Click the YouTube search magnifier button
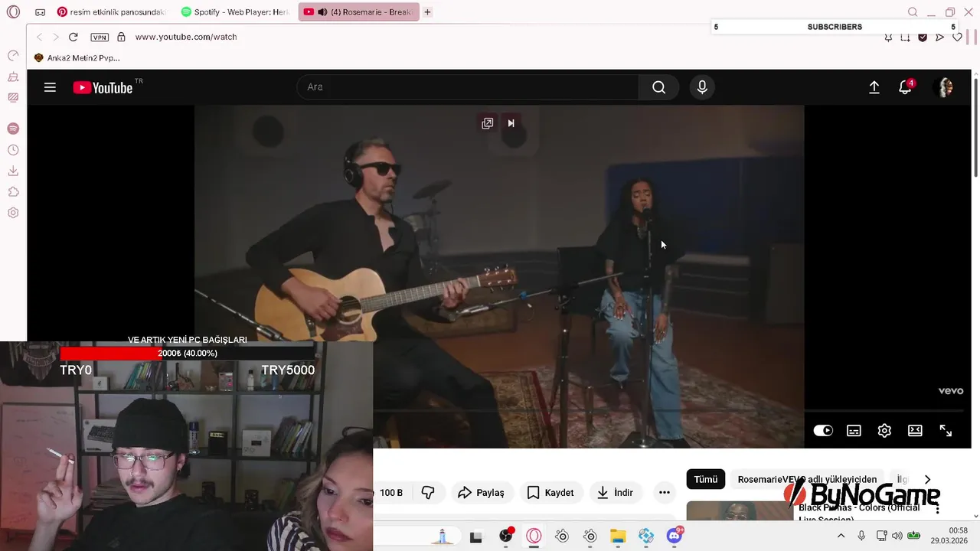The image size is (980, 551). [x=659, y=87]
